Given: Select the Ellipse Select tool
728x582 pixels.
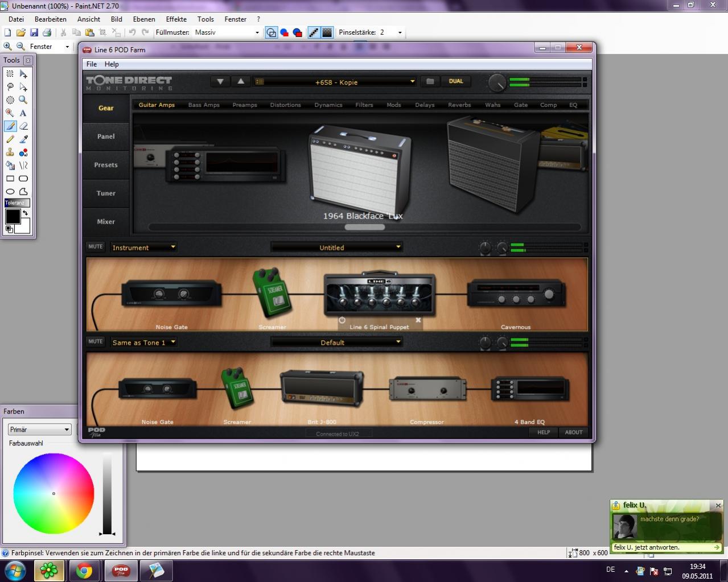Looking at the screenshot, I should (10, 100).
